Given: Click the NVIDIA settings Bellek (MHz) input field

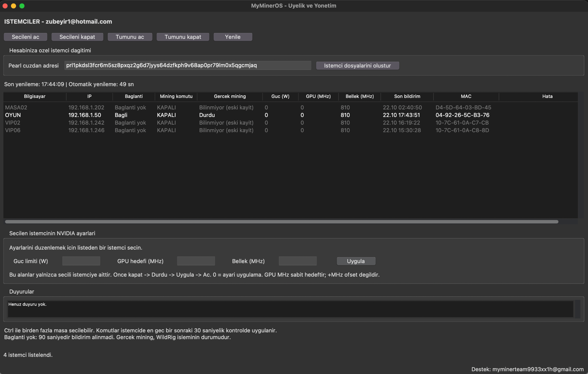Looking at the screenshot, I should coord(298,261).
